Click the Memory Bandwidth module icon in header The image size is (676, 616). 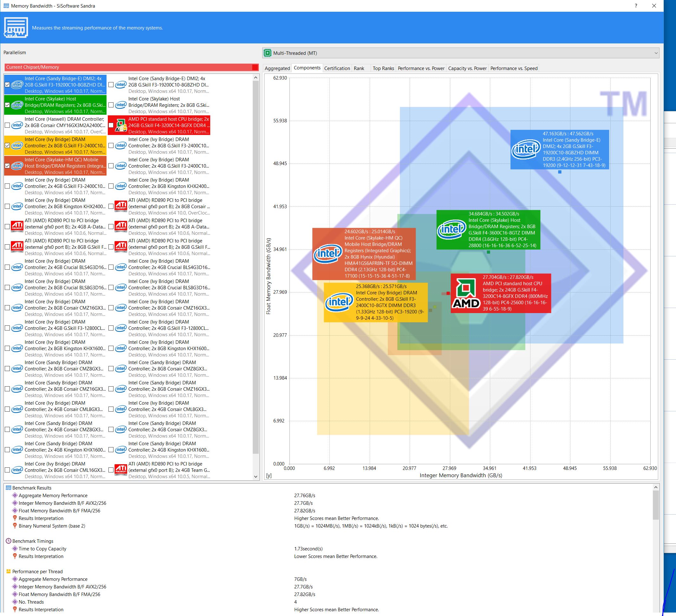coord(16,28)
